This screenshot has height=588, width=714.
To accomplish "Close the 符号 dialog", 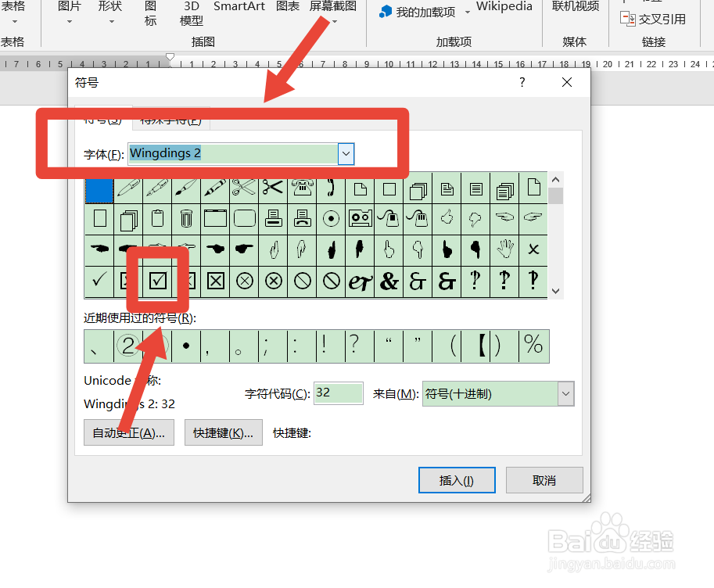I will click(x=567, y=82).
